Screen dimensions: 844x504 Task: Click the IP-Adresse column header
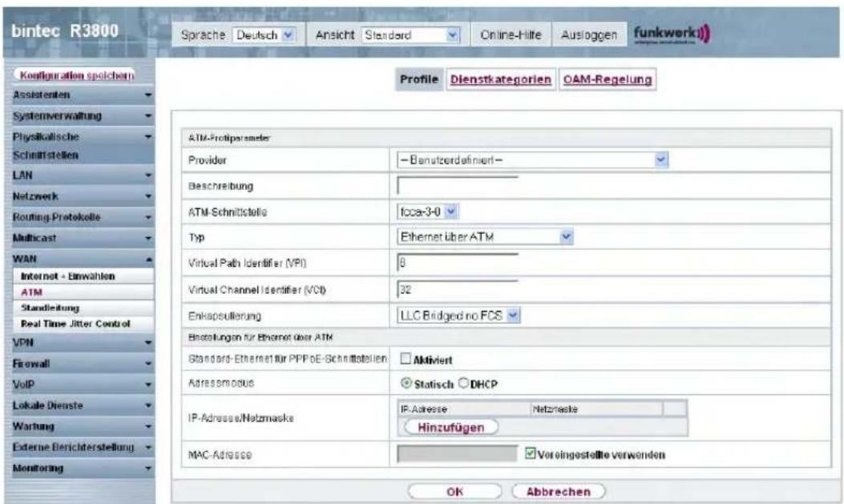coord(463,409)
